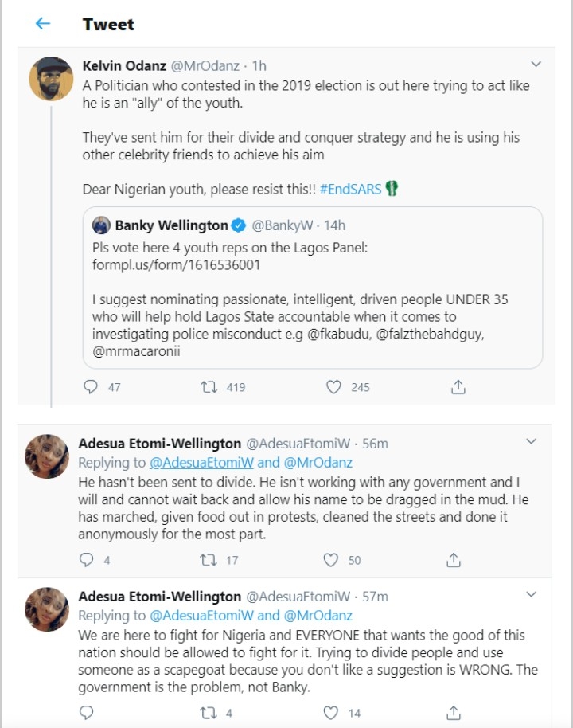Retweet Adesua's tweet with 4 retweets
Viewport: 573px width, 728px height.
[x=209, y=713]
